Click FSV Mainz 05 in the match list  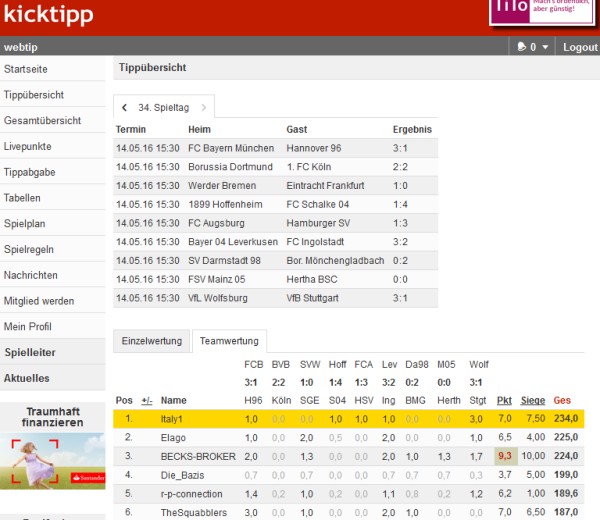coord(217,279)
